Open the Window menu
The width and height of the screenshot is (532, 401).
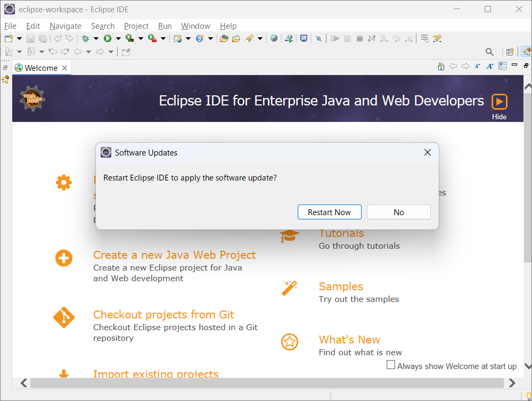tap(195, 26)
